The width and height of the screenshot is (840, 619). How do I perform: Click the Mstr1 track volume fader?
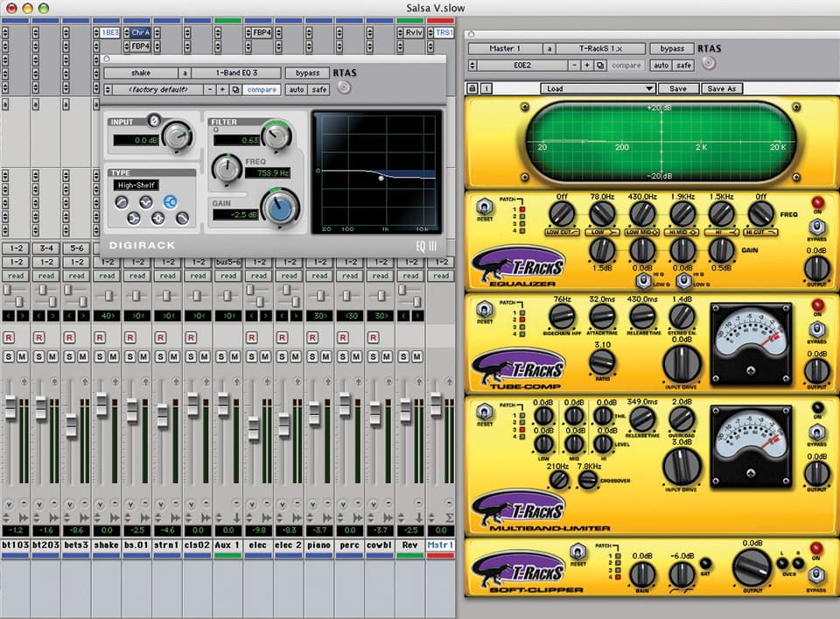pos(436,405)
